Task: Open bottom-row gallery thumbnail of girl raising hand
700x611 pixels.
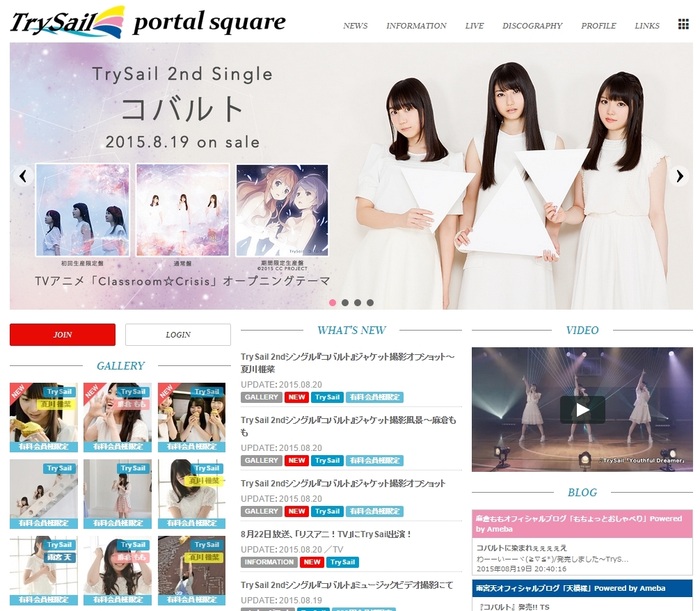Action: point(118,571)
